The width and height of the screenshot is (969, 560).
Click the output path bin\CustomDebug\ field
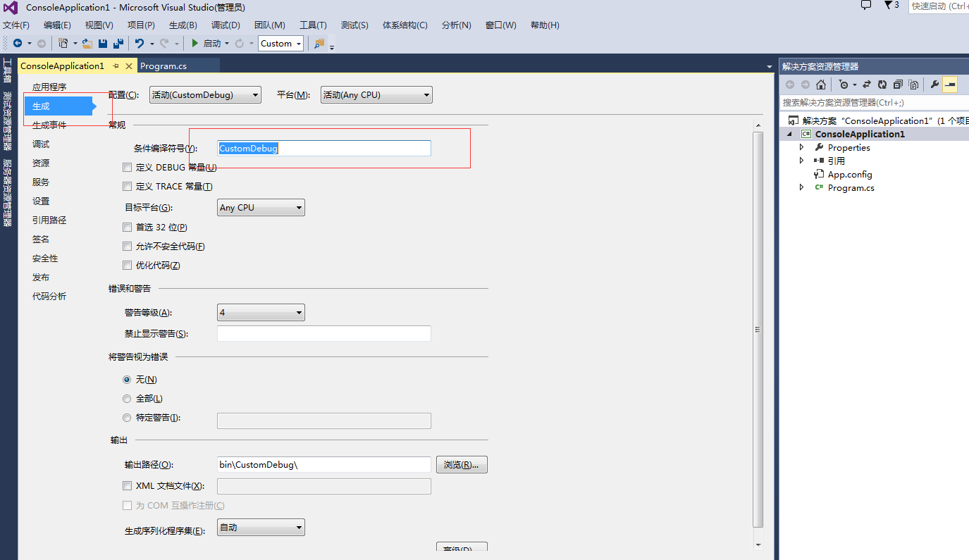click(324, 465)
